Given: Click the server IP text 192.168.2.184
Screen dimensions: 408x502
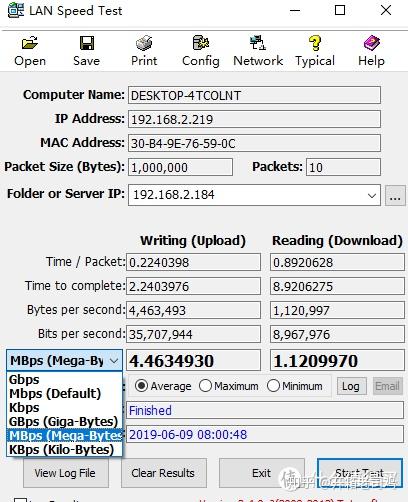Looking at the screenshot, I should point(174,195).
